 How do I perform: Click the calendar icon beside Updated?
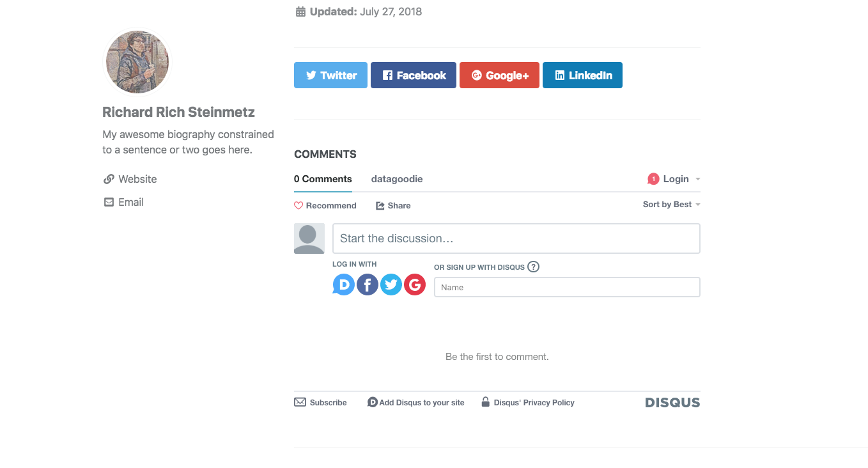pos(300,12)
